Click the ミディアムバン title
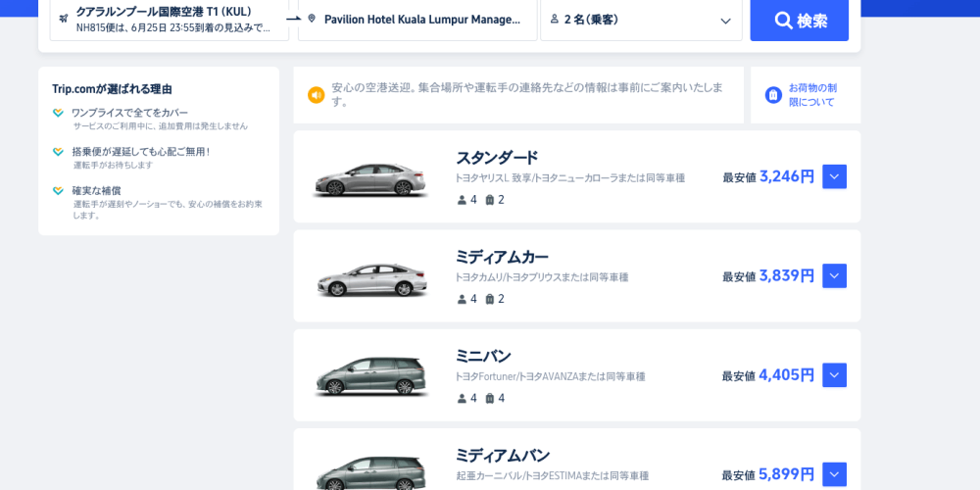This screenshot has width=980, height=490. [503, 456]
